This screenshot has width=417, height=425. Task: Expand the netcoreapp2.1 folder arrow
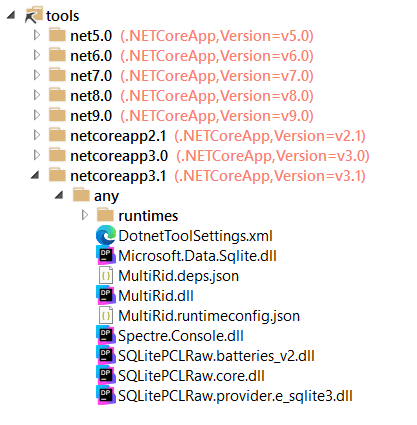[37, 135]
